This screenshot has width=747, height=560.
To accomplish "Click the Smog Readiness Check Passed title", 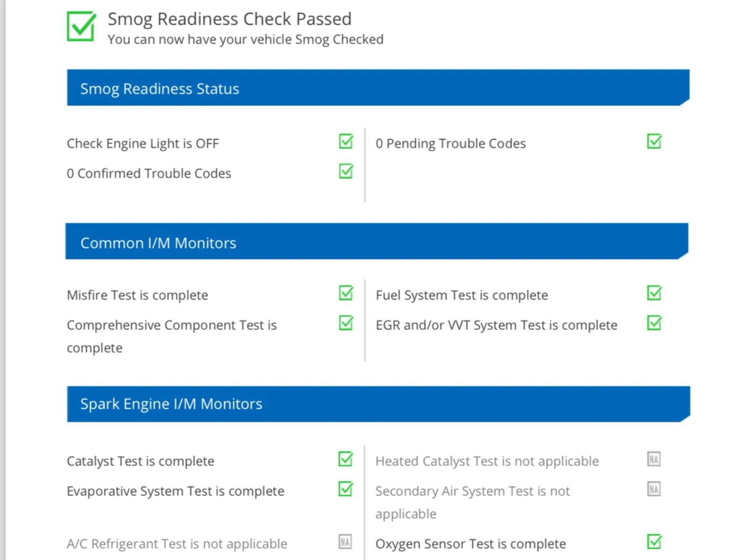I will click(x=229, y=19).
